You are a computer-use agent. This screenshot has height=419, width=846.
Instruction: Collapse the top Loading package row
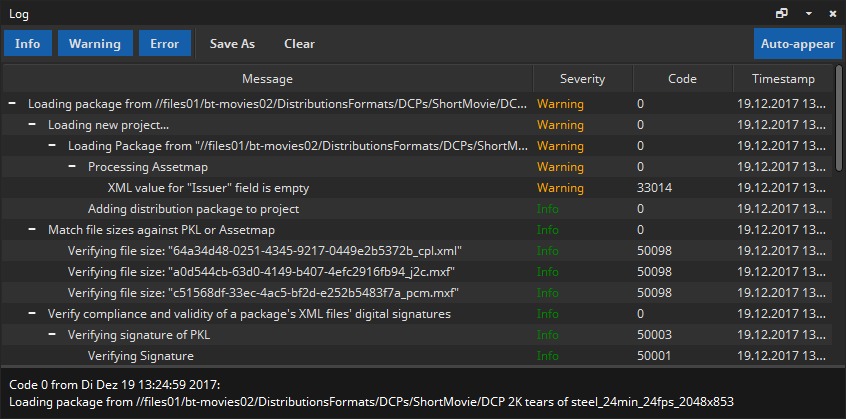click(x=12, y=104)
